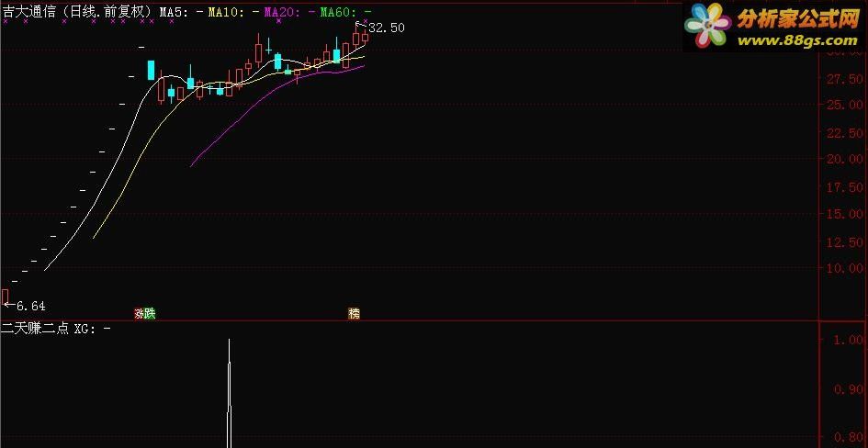
Task: Click the 15.00 price axis label
Action: 845,214
